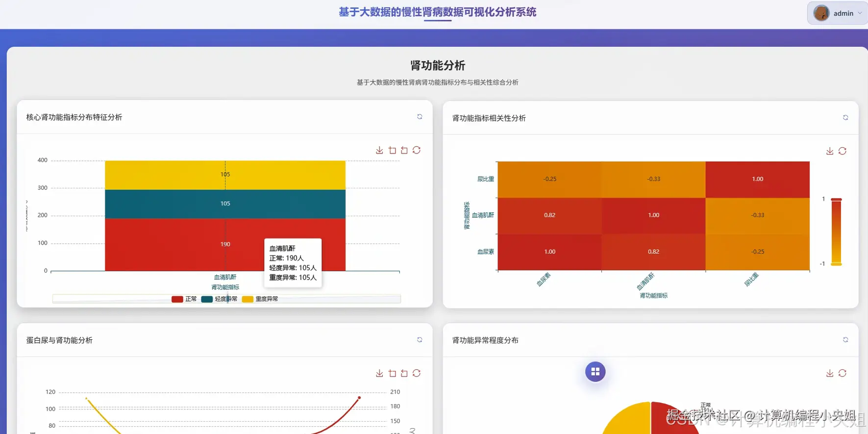The width and height of the screenshot is (868, 434).
Task: Click heatmap cell 血尿素 row 0.82
Action: point(653,252)
